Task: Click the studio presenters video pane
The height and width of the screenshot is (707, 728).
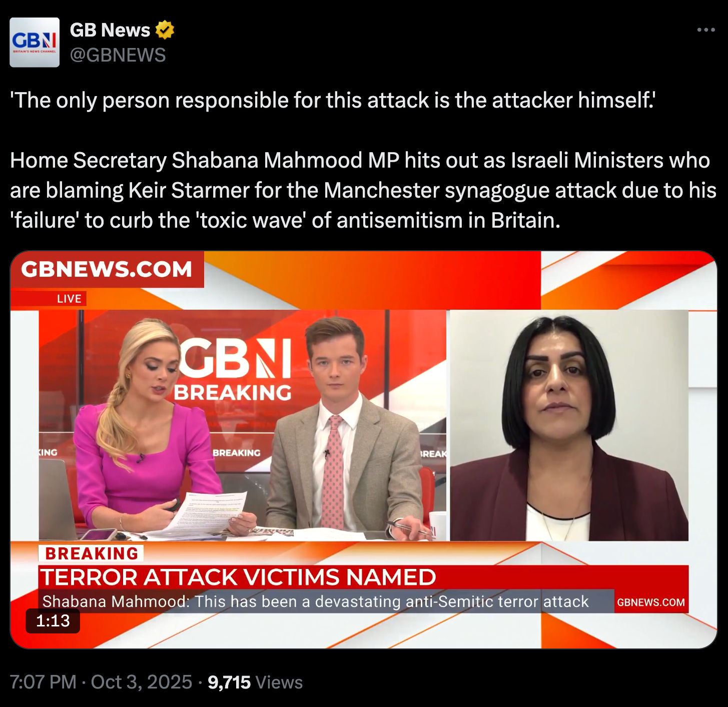Action: pos(243,425)
